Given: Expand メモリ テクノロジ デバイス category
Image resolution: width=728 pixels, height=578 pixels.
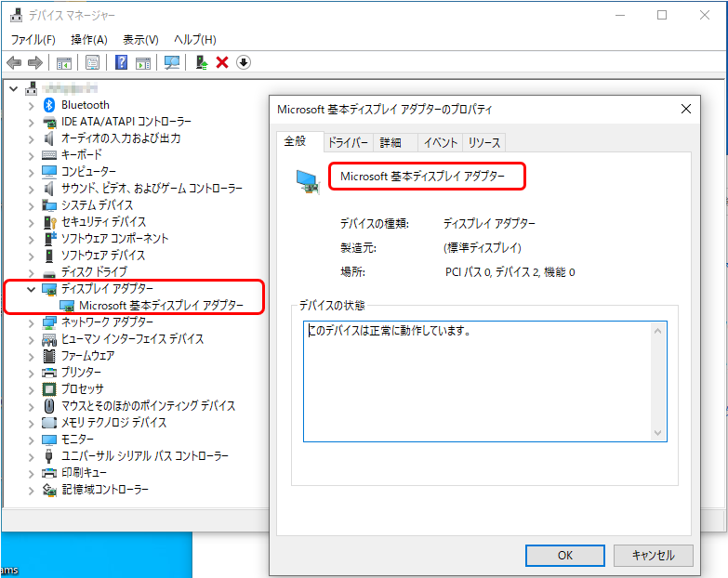Looking at the screenshot, I should [31, 424].
